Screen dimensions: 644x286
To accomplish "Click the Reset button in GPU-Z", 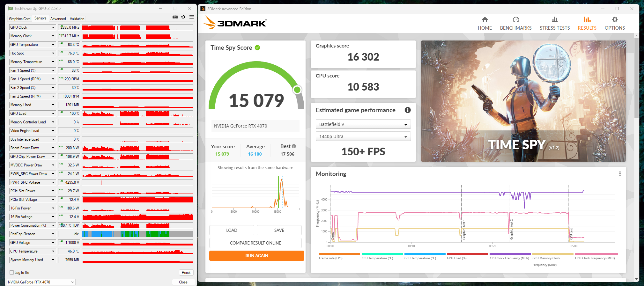I will [x=186, y=273].
